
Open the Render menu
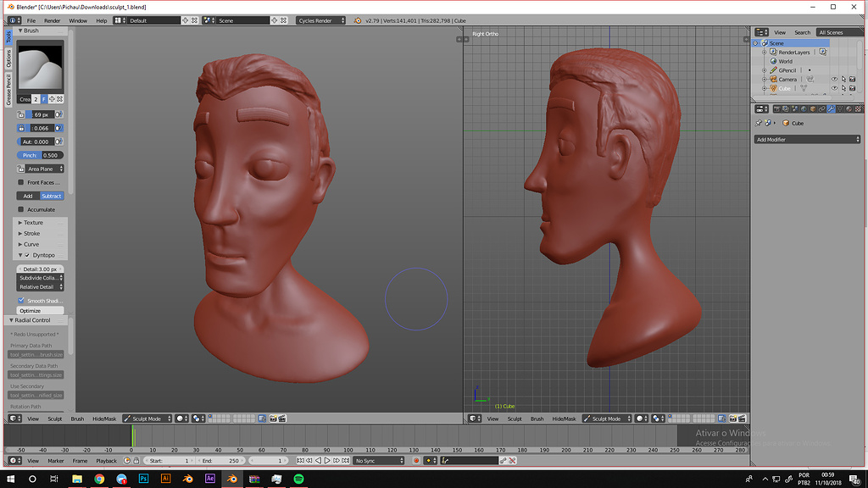click(x=52, y=20)
